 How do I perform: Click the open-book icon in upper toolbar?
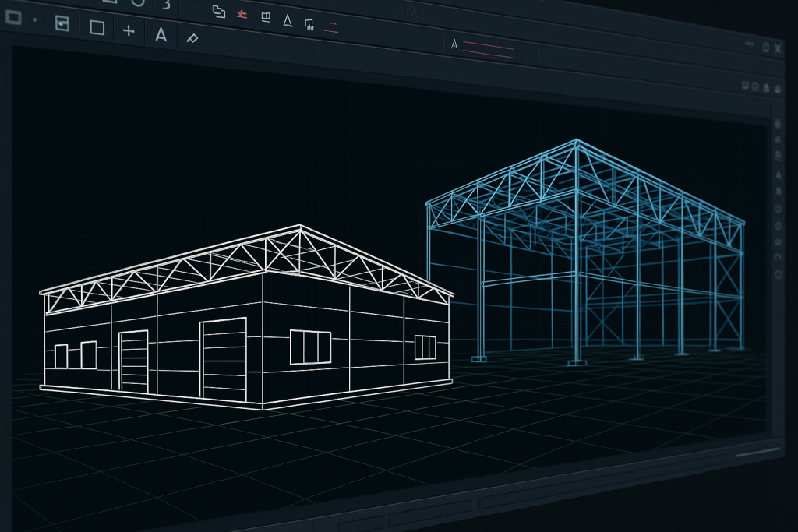click(x=266, y=18)
